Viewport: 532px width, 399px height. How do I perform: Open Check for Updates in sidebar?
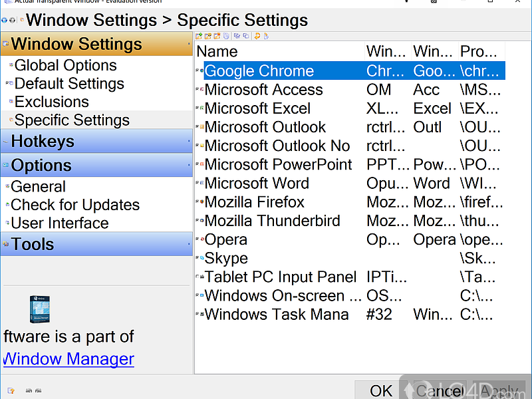pos(75,205)
